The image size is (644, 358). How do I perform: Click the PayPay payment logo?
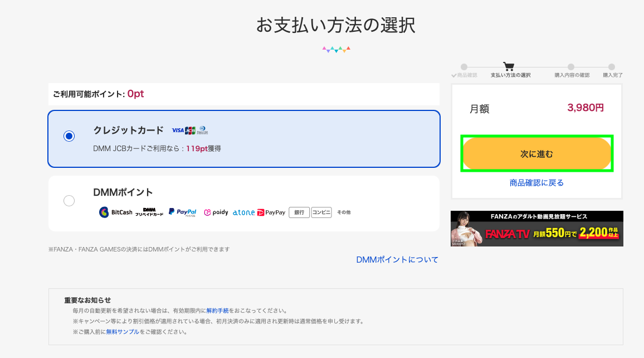pyautogui.click(x=271, y=212)
